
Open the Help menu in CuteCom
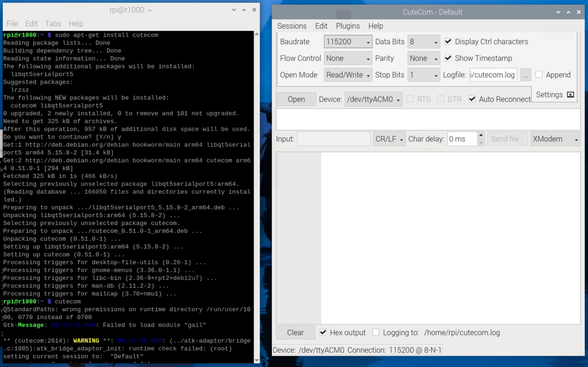click(376, 26)
